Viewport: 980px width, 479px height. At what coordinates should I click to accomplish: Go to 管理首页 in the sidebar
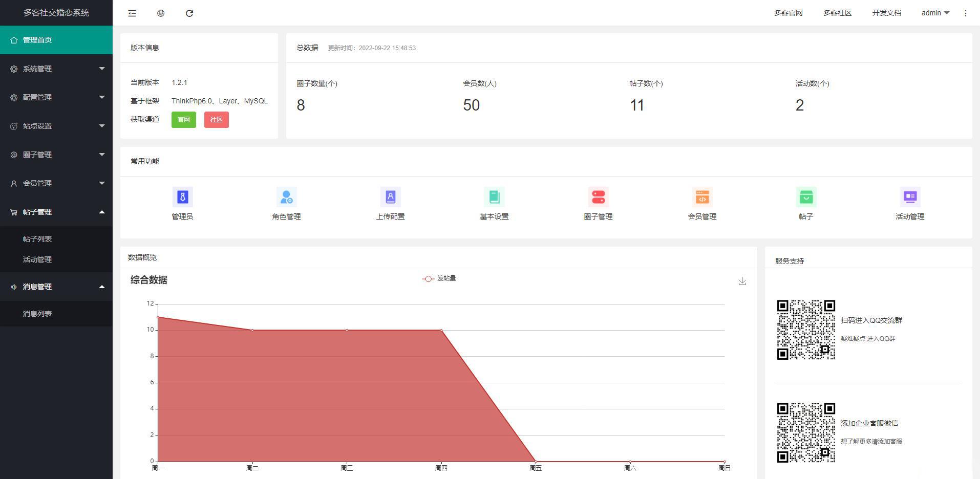[56, 40]
